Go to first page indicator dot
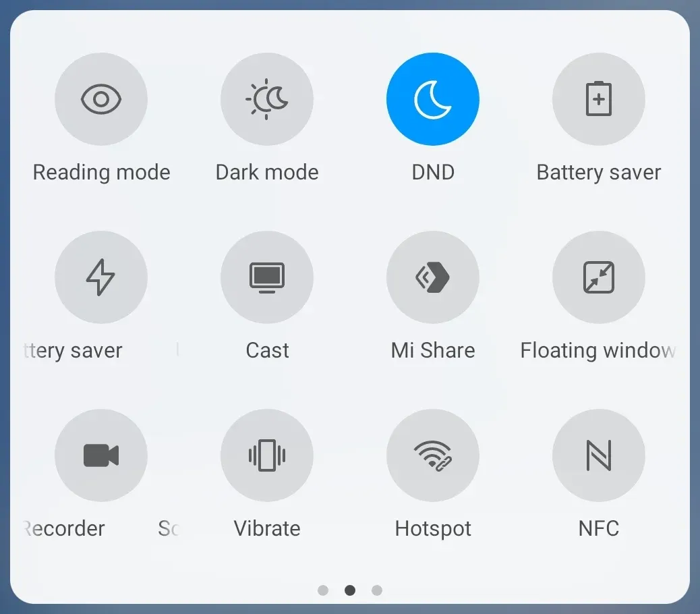Image resolution: width=700 pixels, height=614 pixels. click(323, 590)
